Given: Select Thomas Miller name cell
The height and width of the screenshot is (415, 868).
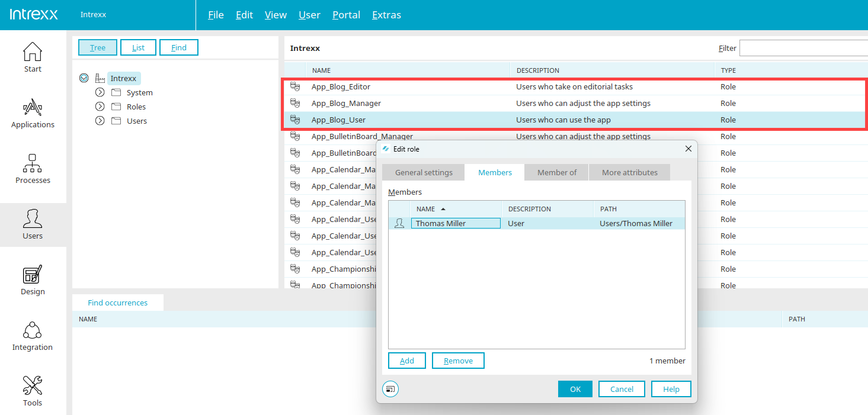Looking at the screenshot, I should [456, 223].
